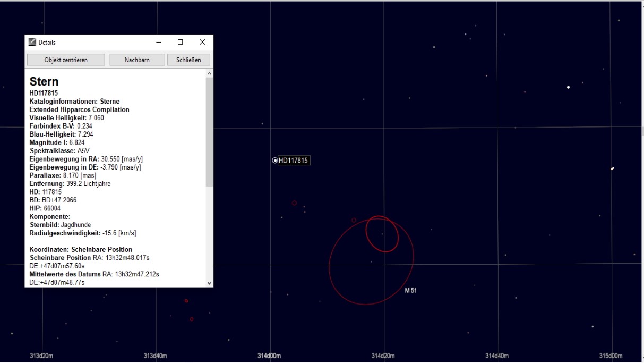Click Koordinaten: Scheinbare Position heading
644x363 pixels.
(81, 250)
